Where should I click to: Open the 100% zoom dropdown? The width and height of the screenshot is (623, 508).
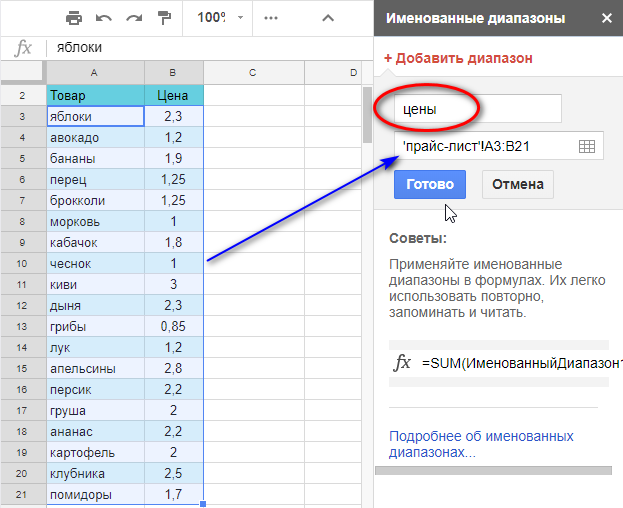[220, 17]
